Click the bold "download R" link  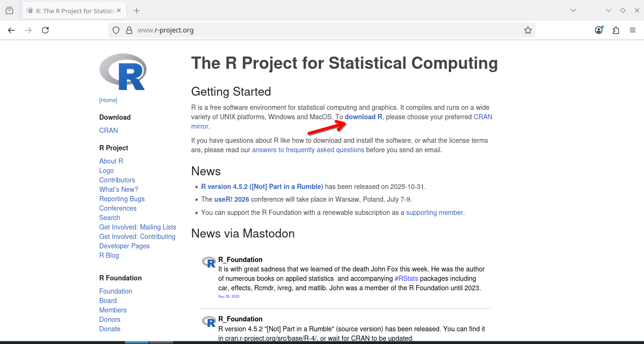tap(363, 117)
